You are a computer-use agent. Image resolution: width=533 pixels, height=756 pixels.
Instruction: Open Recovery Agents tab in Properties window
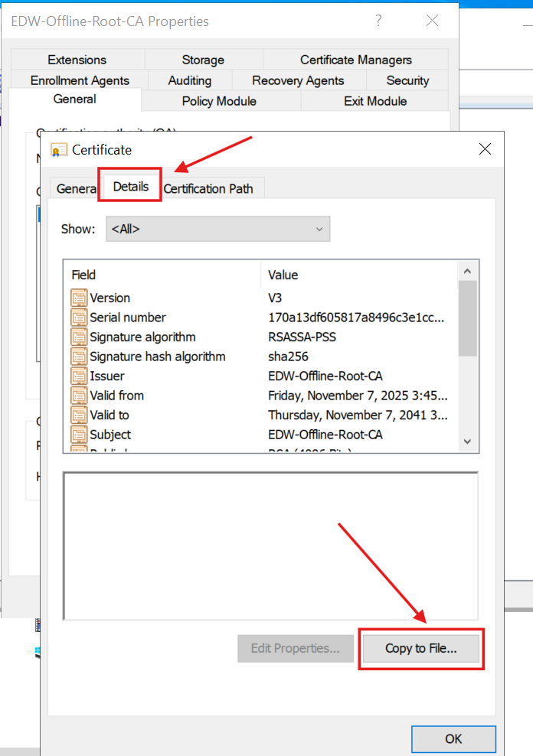click(x=298, y=80)
